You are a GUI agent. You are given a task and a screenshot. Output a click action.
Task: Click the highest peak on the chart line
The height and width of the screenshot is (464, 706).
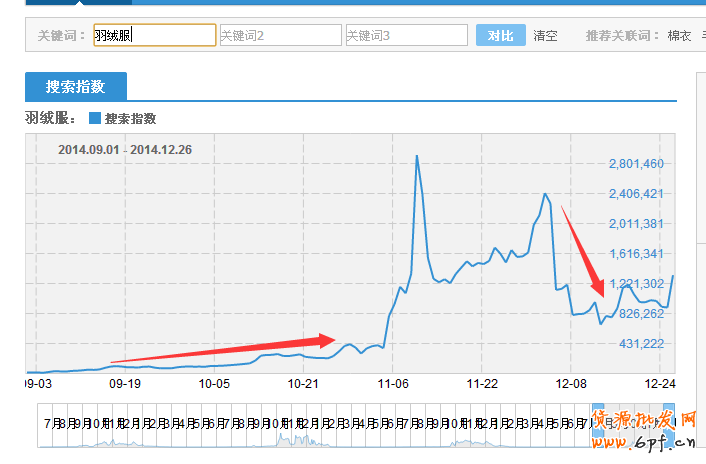(416, 156)
